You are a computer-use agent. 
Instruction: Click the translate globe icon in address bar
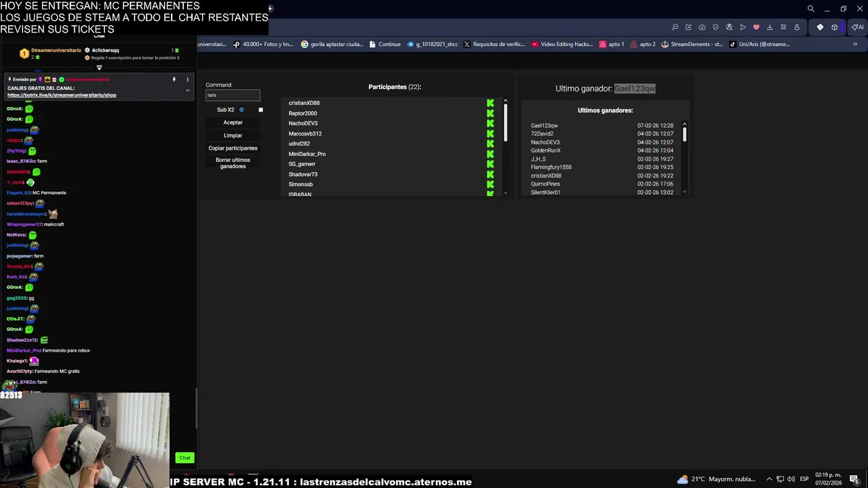729,27
